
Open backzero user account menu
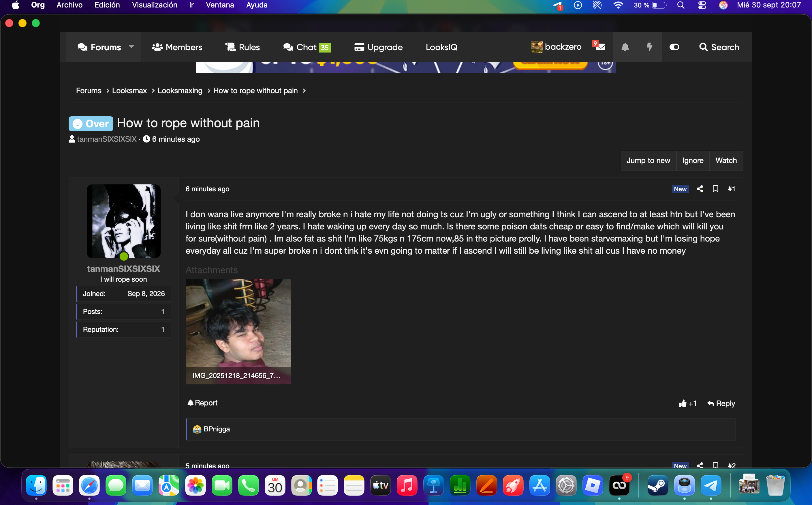tap(556, 47)
